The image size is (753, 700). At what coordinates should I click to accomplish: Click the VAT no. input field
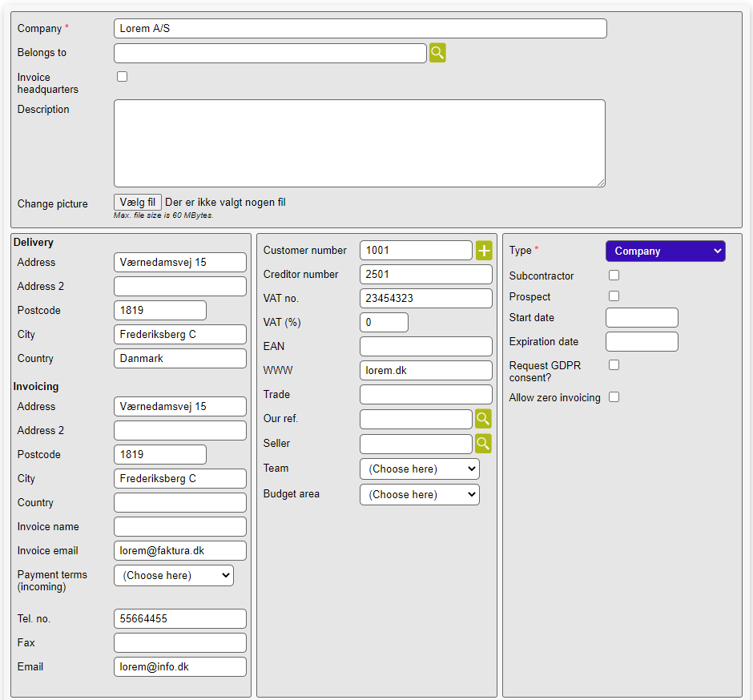(x=425, y=299)
